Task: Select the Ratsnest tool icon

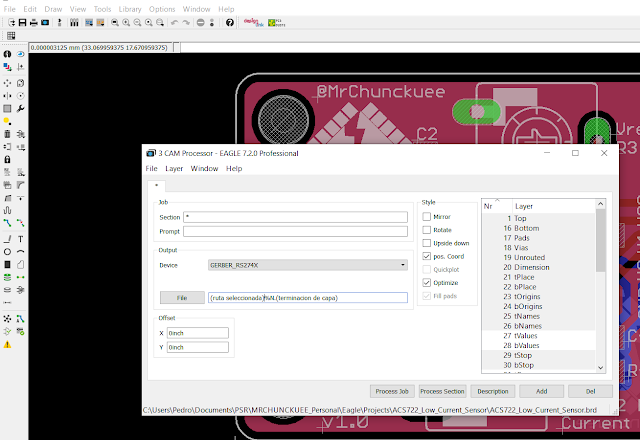Action: (7, 319)
